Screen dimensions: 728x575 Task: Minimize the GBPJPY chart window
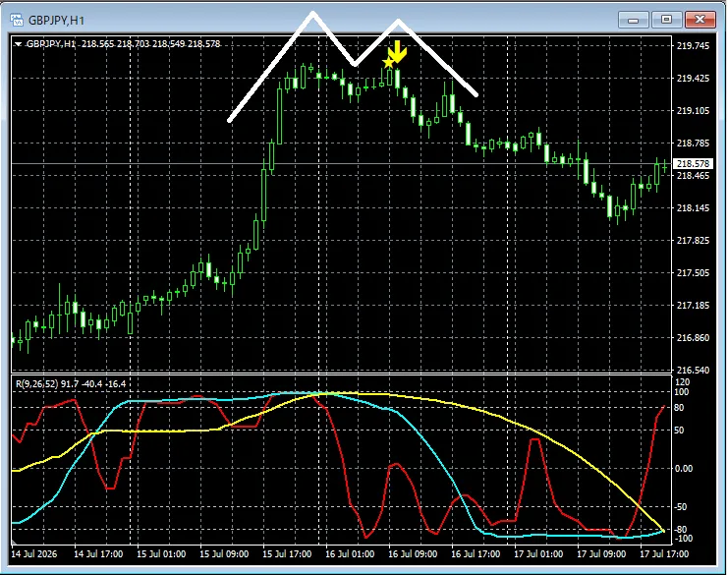pyautogui.click(x=634, y=20)
